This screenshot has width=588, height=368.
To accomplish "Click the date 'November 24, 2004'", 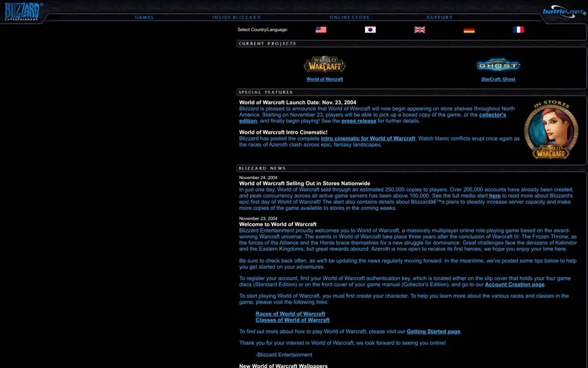I will (x=258, y=178).
